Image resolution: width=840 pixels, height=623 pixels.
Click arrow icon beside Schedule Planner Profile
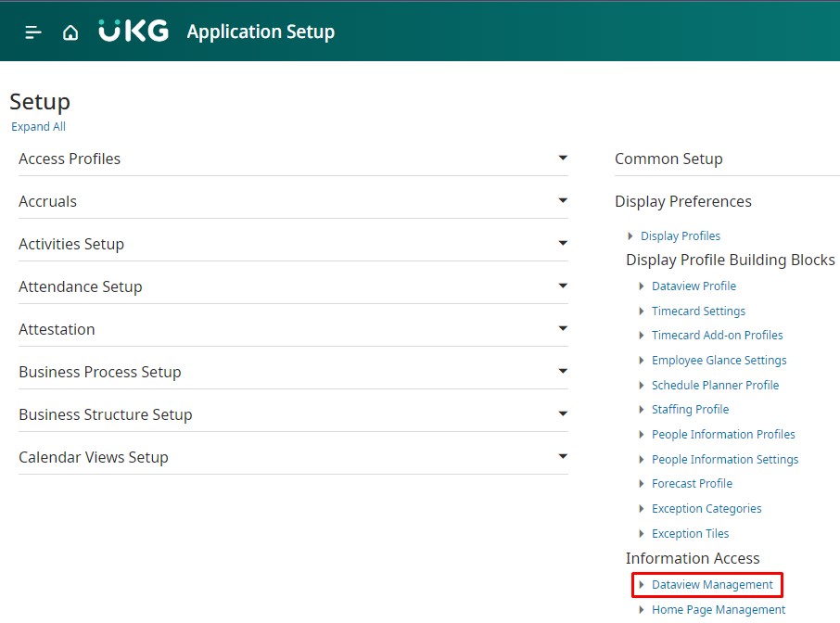pos(642,386)
